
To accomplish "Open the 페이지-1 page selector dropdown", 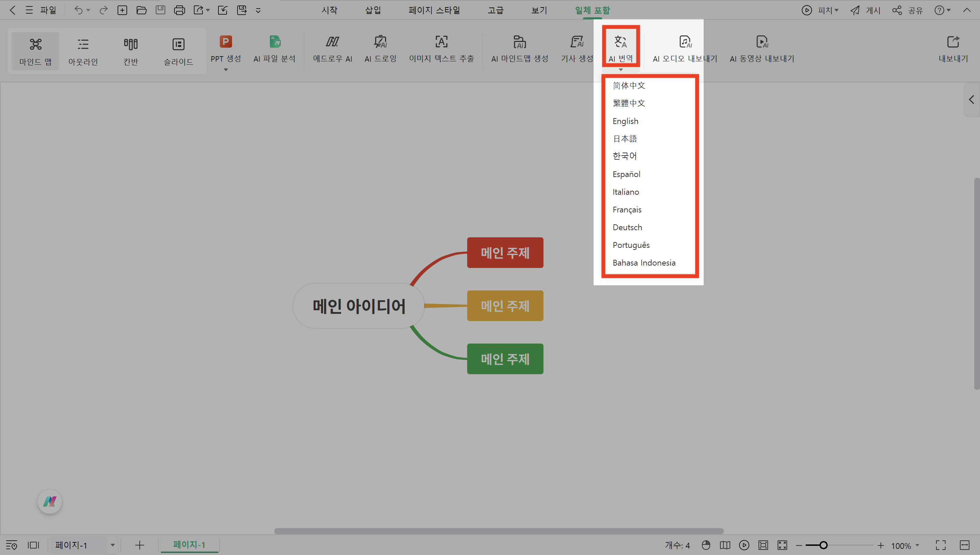I will click(x=112, y=545).
